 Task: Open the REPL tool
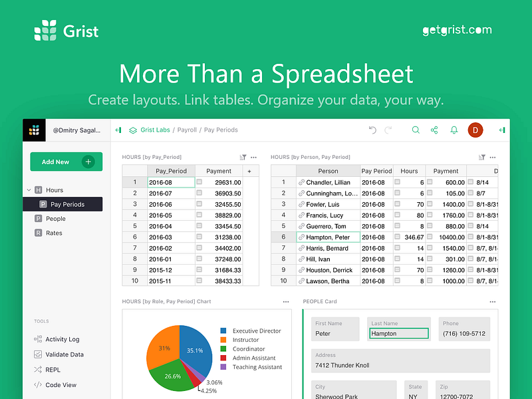point(53,370)
